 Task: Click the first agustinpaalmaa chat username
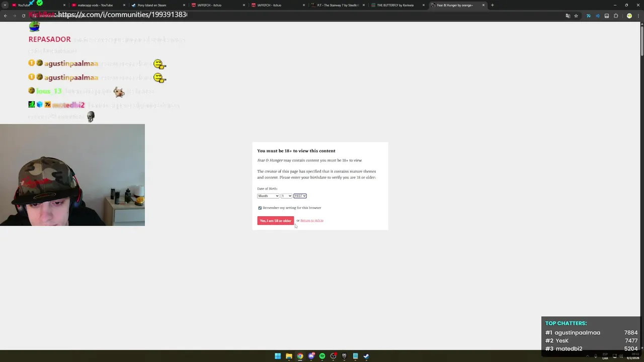(71, 63)
